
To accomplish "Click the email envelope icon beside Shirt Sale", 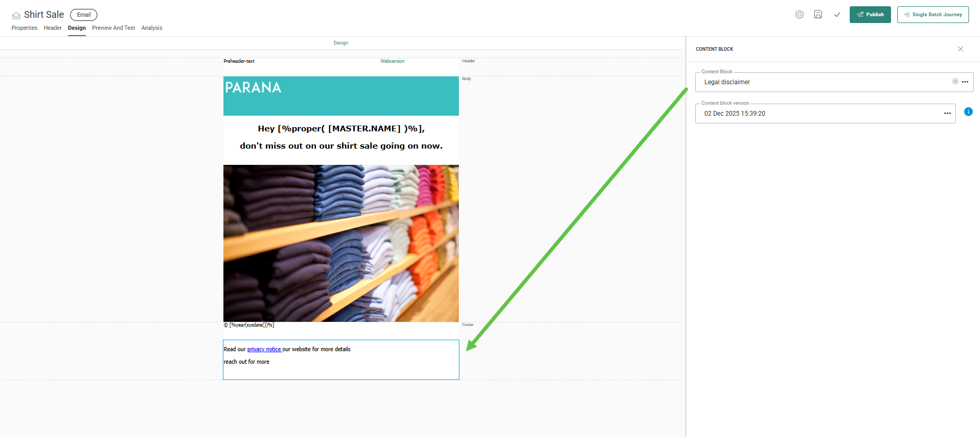I will 16,16.
